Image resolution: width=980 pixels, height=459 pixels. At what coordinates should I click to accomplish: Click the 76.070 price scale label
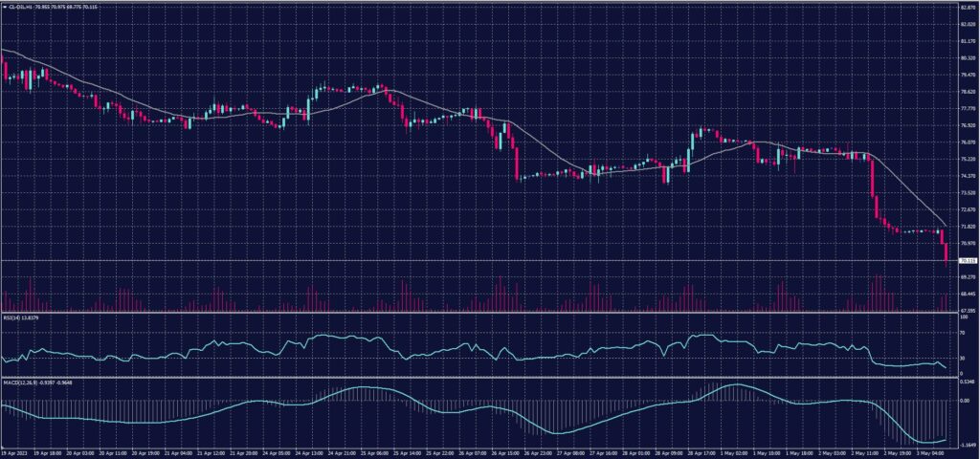click(x=968, y=142)
